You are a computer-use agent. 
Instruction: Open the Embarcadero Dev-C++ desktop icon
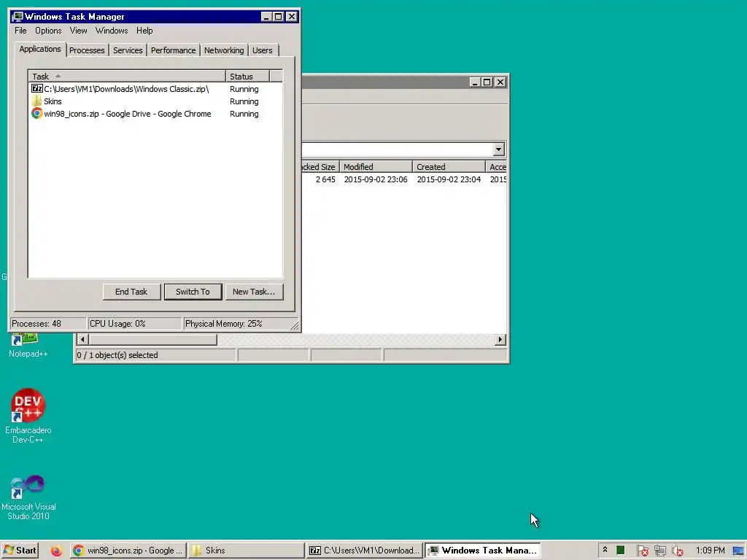tap(28, 415)
